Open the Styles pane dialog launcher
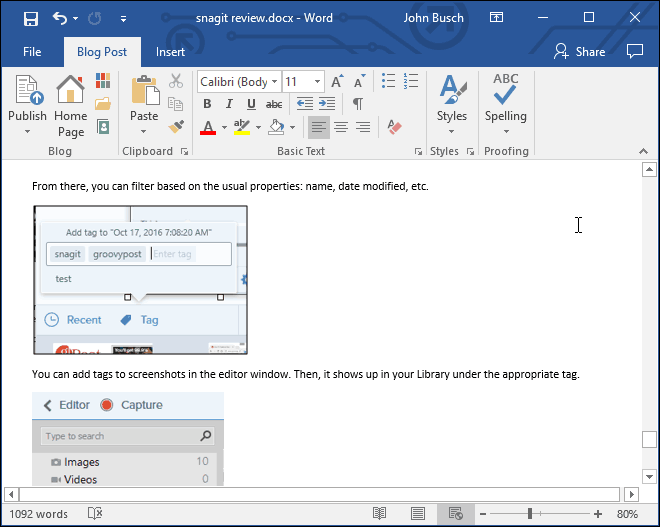 pos(470,151)
